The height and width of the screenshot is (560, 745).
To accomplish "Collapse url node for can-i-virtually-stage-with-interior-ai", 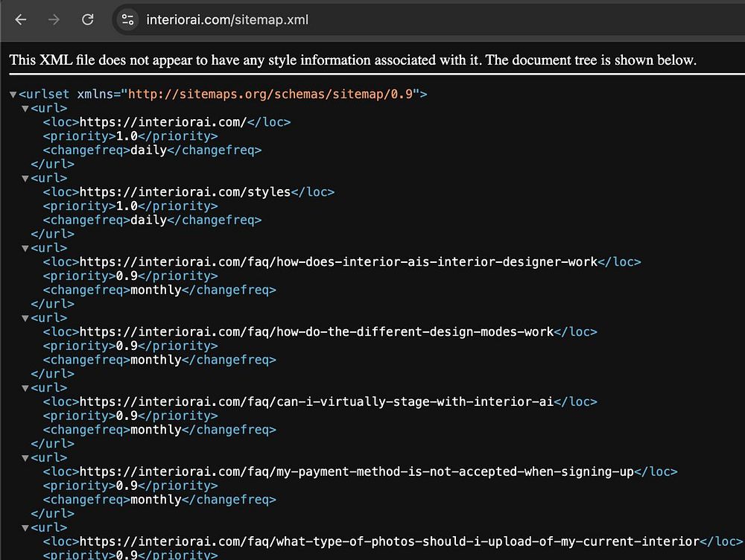I will [x=25, y=388].
